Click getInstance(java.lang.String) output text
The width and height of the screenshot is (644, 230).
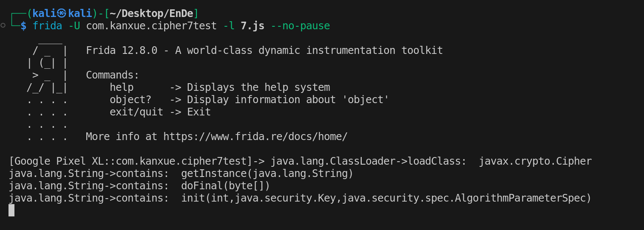pyautogui.click(x=267, y=174)
